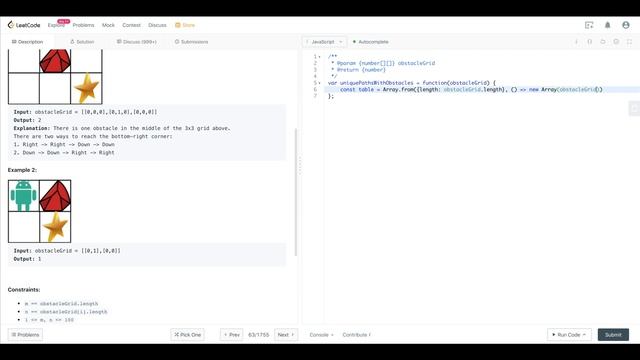Open the Problems list button
This screenshot has height=360, width=640.
pos(25,335)
